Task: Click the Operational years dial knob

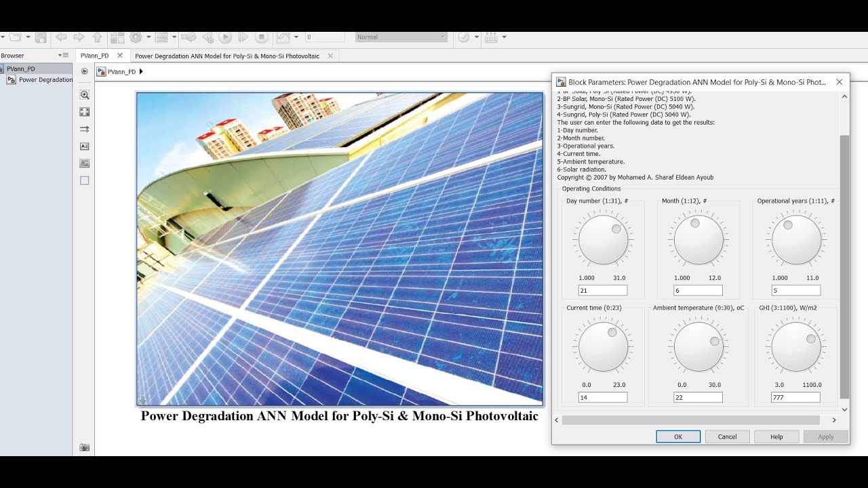Action: 796,240
